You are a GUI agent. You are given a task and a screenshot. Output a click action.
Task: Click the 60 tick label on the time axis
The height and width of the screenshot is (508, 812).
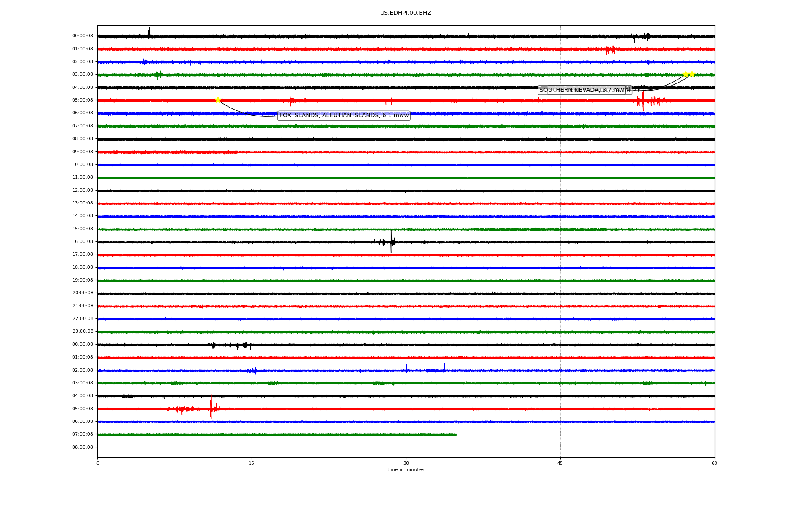(x=714, y=463)
